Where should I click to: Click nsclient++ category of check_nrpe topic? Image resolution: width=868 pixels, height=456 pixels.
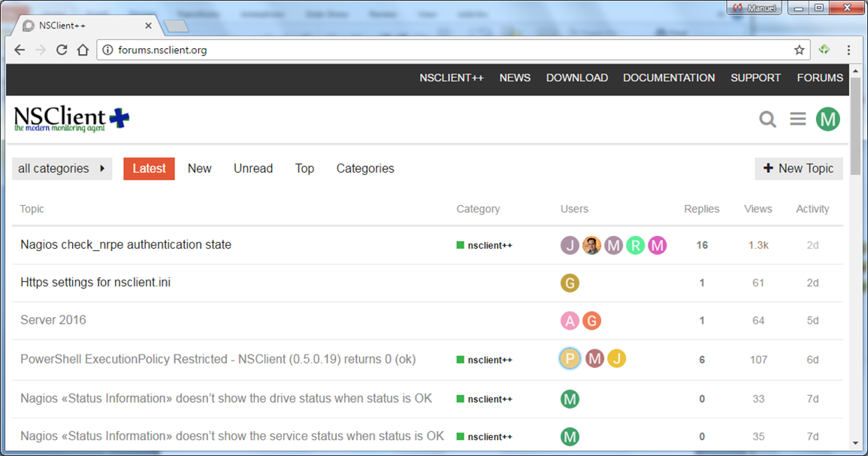(x=485, y=245)
